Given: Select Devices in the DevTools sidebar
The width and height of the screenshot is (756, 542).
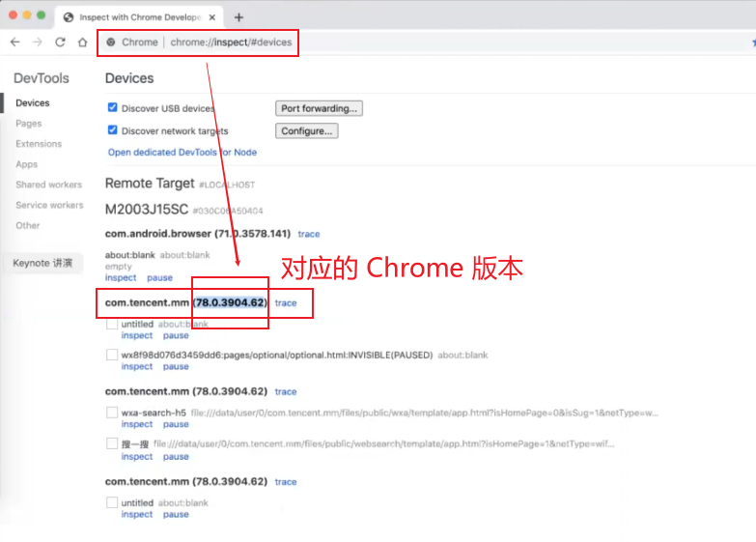Looking at the screenshot, I should coord(32,102).
